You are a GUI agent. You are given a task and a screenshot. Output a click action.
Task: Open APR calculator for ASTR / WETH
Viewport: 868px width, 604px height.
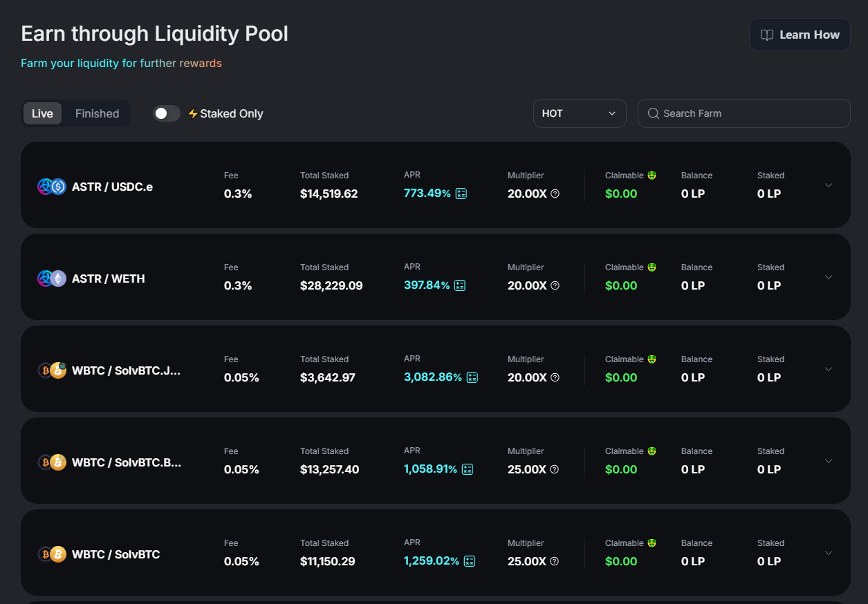tap(460, 285)
